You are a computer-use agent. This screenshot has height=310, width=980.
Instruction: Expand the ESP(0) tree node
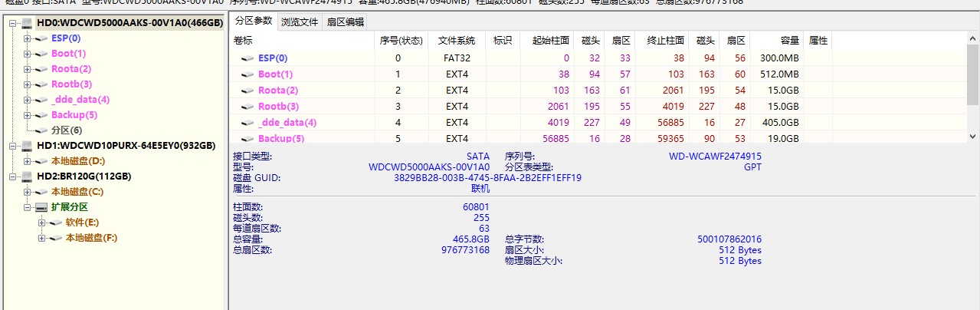coord(28,38)
